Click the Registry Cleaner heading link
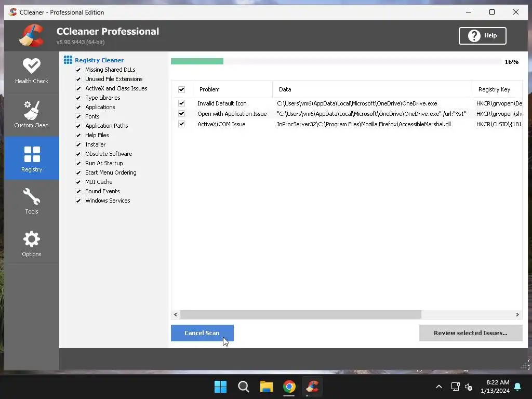 99,60
